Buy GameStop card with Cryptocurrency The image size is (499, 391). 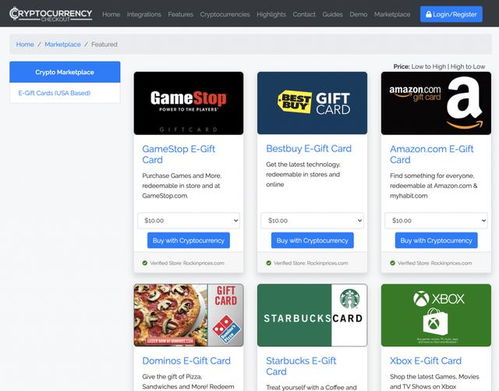pos(189,240)
